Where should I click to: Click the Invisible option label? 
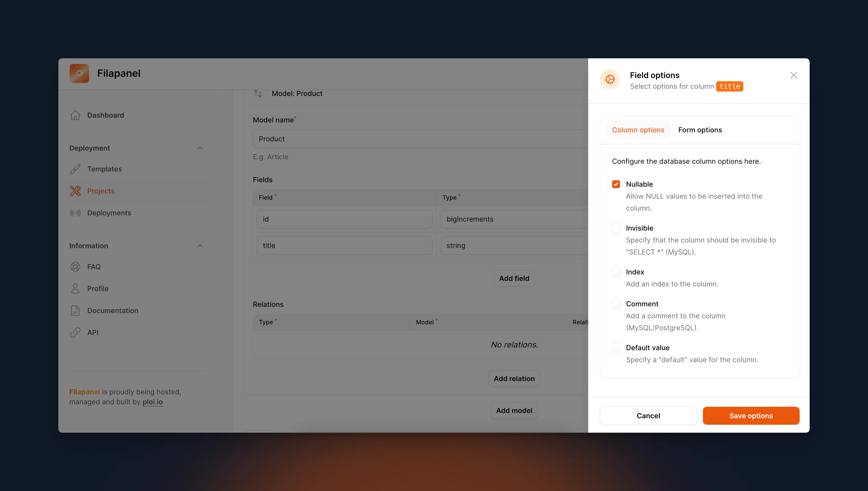(x=640, y=228)
